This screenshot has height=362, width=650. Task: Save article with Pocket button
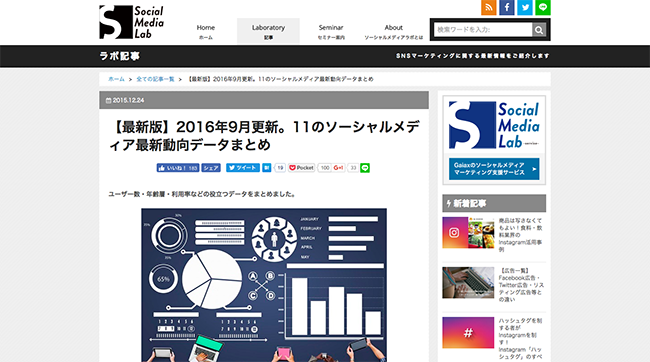point(301,168)
